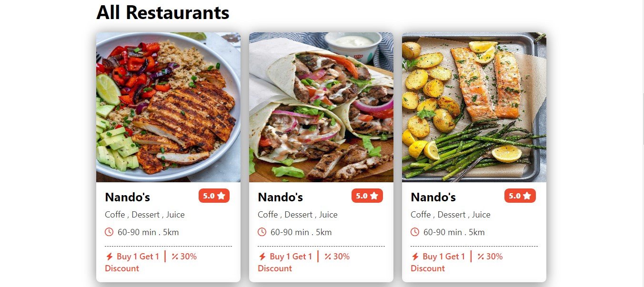The height and width of the screenshot is (287, 644).
Task: Click the 5.0 star rating badge on the first card
Action: (x=214, y=196)
